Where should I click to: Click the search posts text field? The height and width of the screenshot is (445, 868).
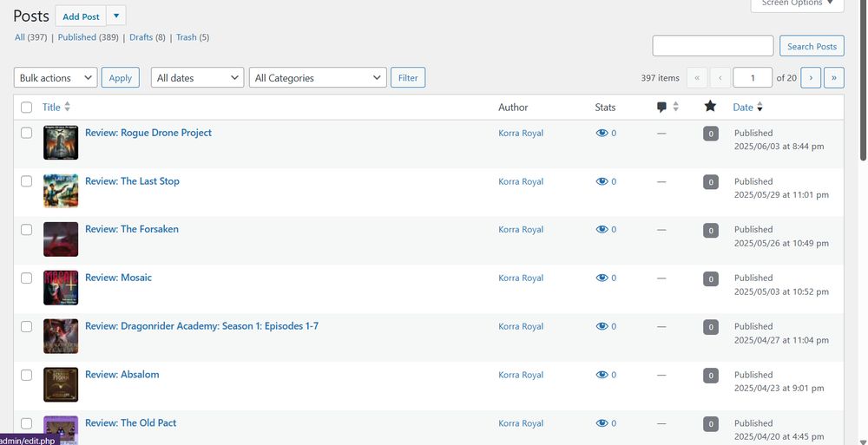click(x=713, y=46)
